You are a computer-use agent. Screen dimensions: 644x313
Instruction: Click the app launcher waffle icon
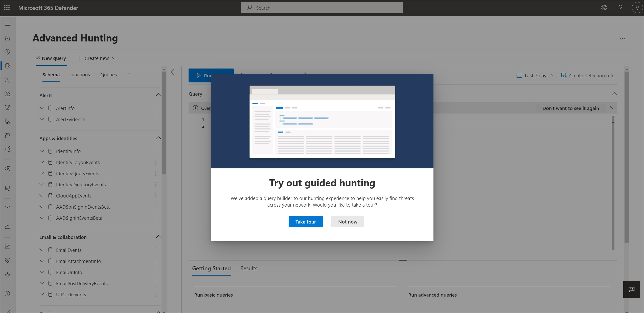coord(7,8)
